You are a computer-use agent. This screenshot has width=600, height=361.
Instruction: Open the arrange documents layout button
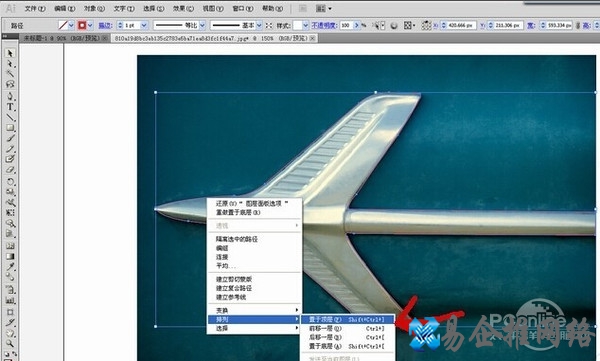click(x=324, y=8)
